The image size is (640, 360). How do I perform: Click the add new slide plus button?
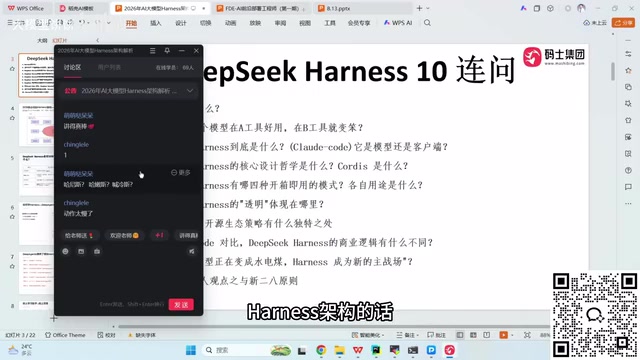[x=54, y=318]
